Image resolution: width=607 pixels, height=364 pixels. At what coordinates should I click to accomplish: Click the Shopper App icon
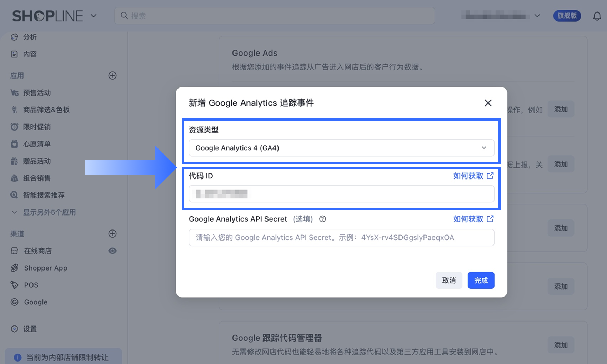point(14,268)
